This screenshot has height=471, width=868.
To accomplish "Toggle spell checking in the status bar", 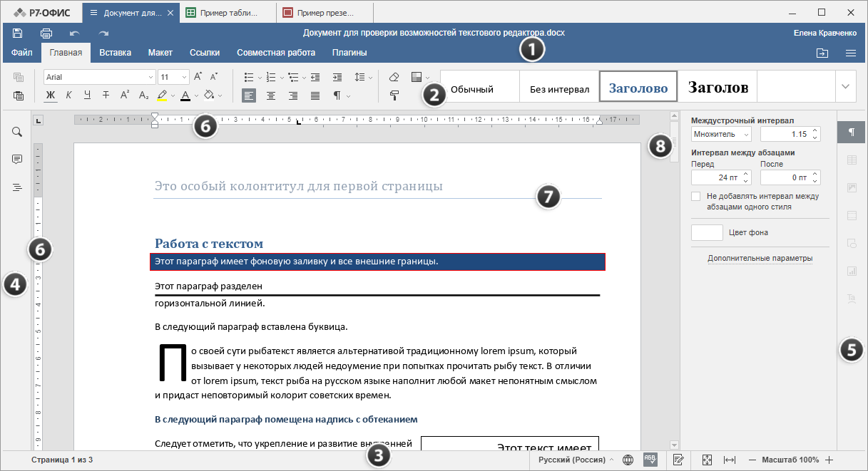I will (650, 460).
